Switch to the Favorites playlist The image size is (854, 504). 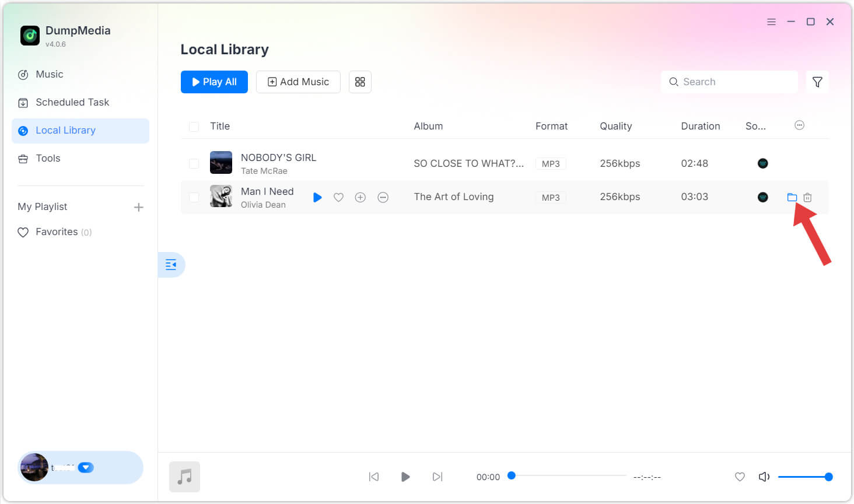point(57,232)
